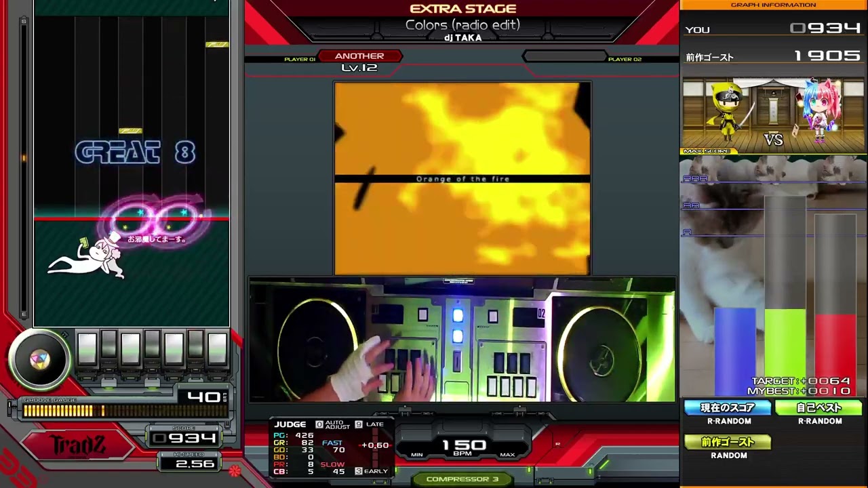Click the yellow falling note above GREAT
The width and height of the screenshot is (868, 488).
pos(130,131)
